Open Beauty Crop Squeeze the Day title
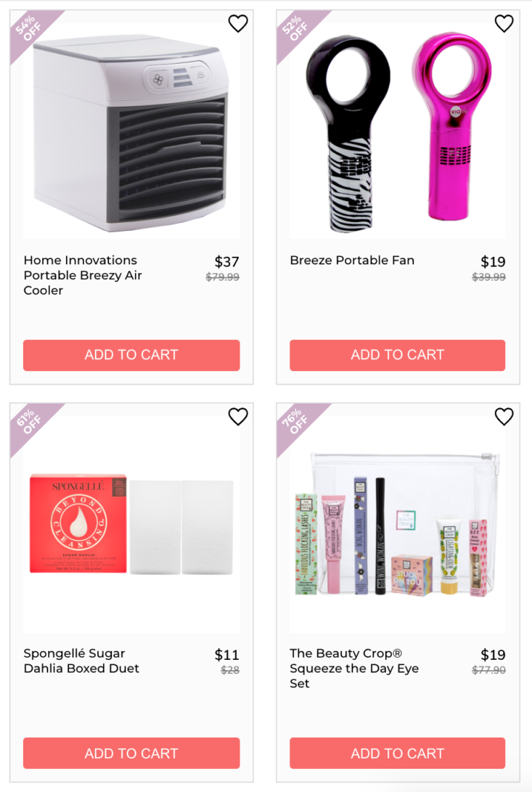 tap(354, 669)
